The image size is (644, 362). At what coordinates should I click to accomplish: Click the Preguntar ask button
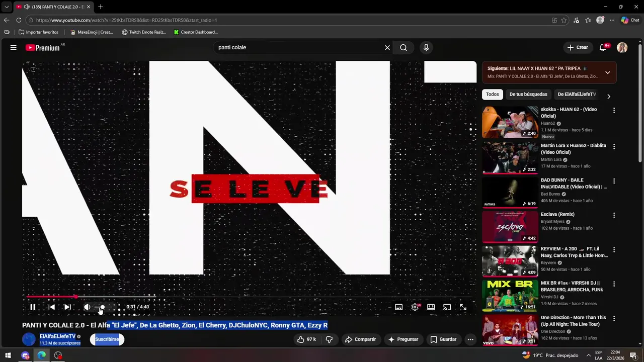pos(403,339)
